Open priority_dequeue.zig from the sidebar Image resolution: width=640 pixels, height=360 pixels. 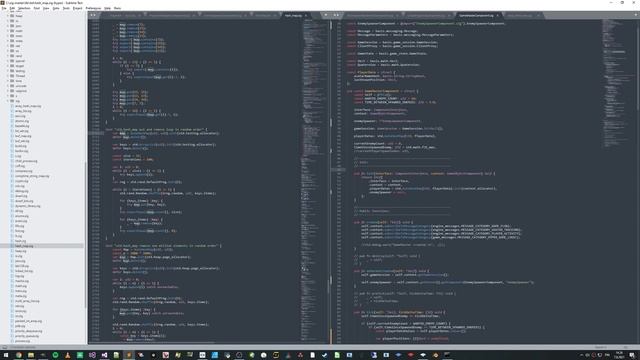point(28,331)
